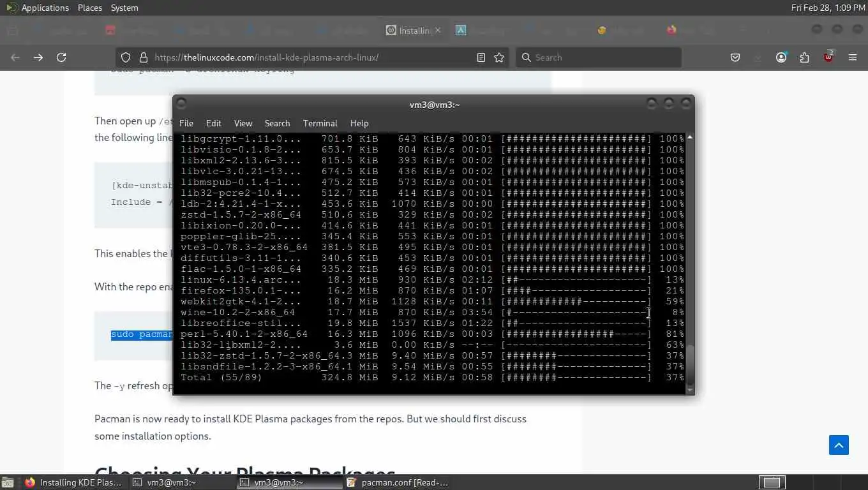Reload the page in Firefox
This screenshot has width=868, height=490.
click(x=61, y=57)
